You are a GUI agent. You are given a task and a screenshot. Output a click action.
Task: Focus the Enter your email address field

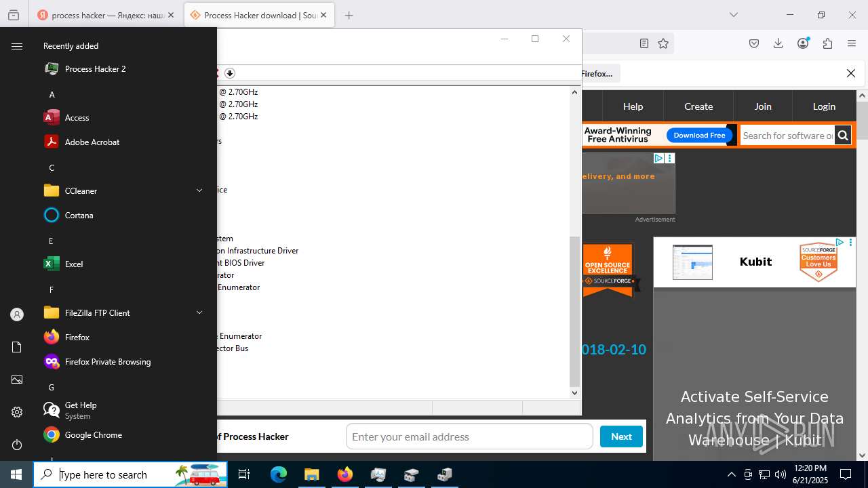[469, 436]
